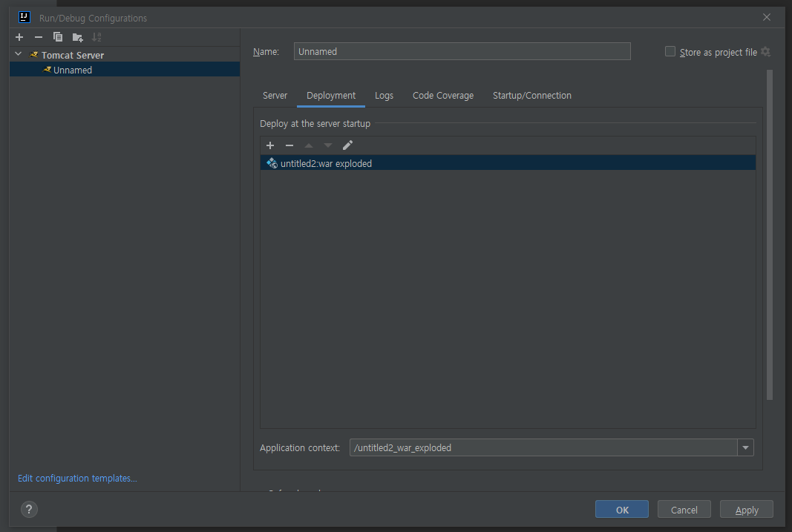Switch to the Server tab
Screen dimensions: 792x532
[x=275, y=96]
